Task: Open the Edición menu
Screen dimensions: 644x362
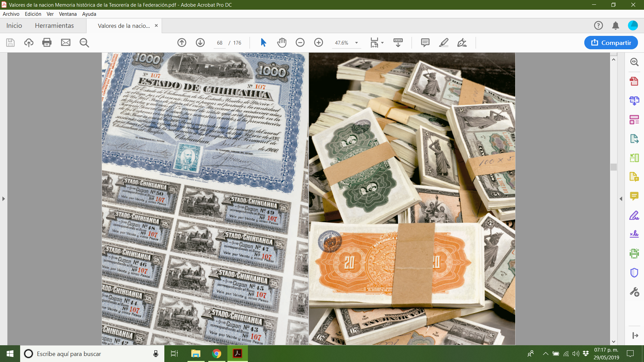Action: pos(33,14)
